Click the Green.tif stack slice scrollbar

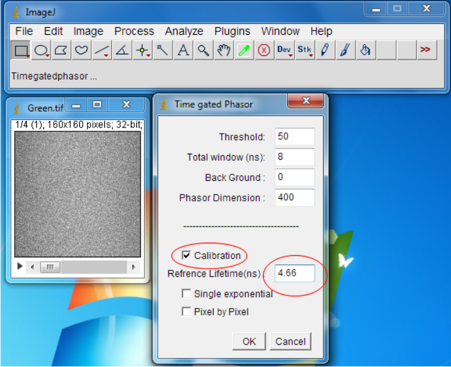click(83, 267)
